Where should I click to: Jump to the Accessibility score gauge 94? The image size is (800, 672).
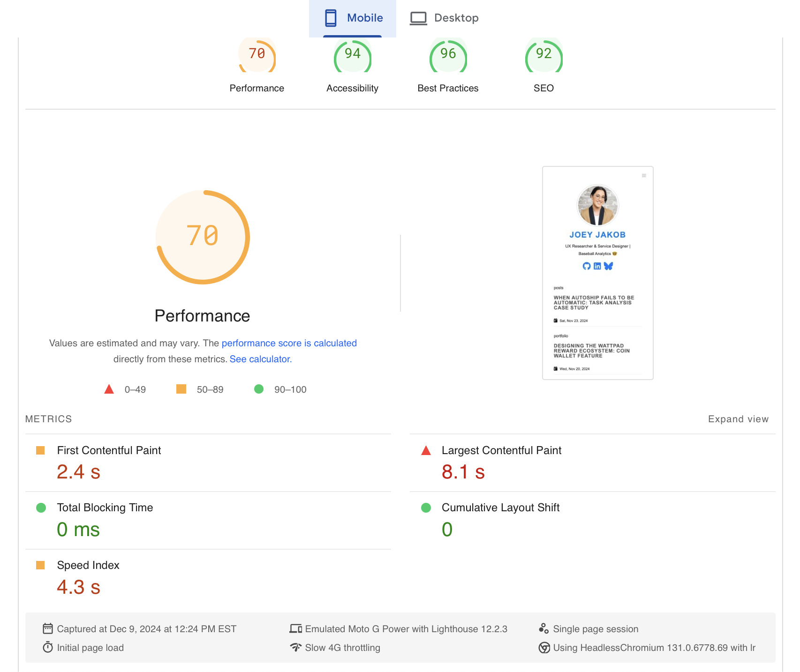tap(352, 57)
